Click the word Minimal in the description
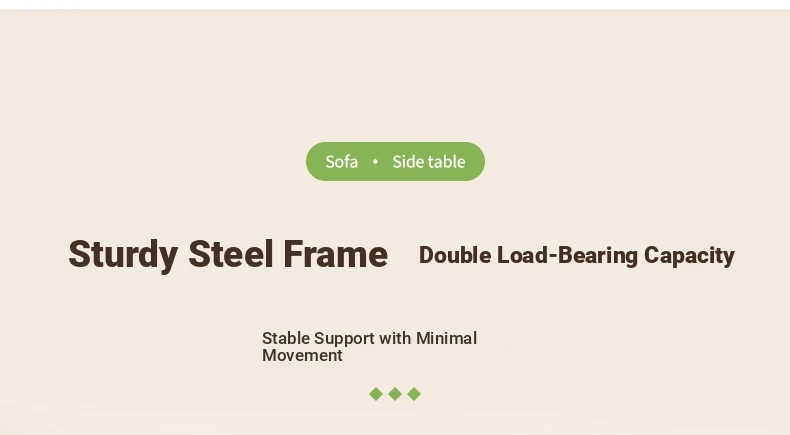Viewport: 790px width, 435px height. coord(446,338)
